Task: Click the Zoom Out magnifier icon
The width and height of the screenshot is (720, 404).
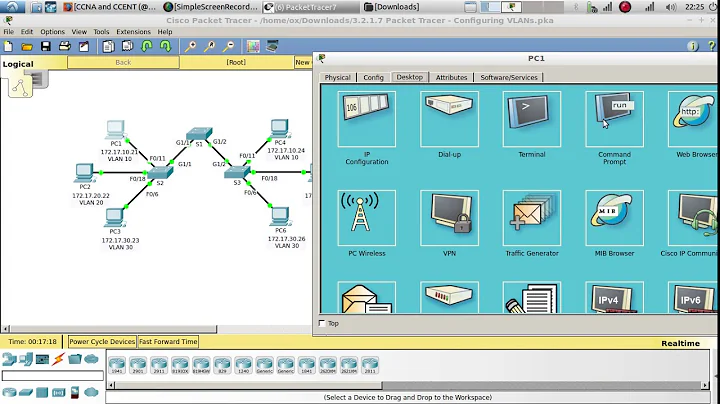Action: [x=228, y=46]
